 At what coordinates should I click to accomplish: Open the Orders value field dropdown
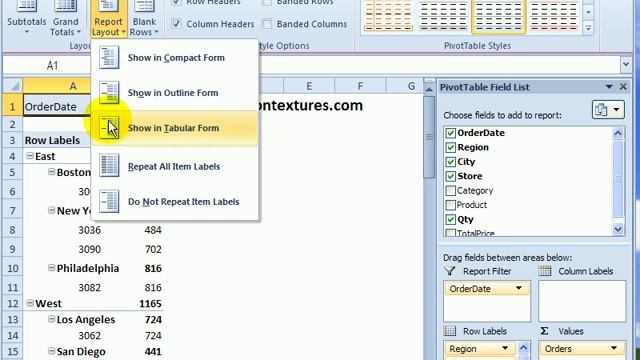pos(614,348)
